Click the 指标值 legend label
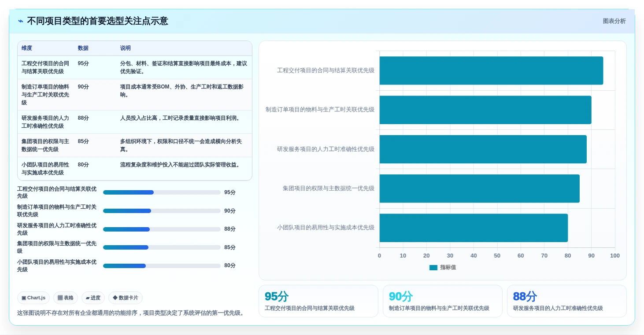Viewport: 644px width, 335px height. pos(448,267)
